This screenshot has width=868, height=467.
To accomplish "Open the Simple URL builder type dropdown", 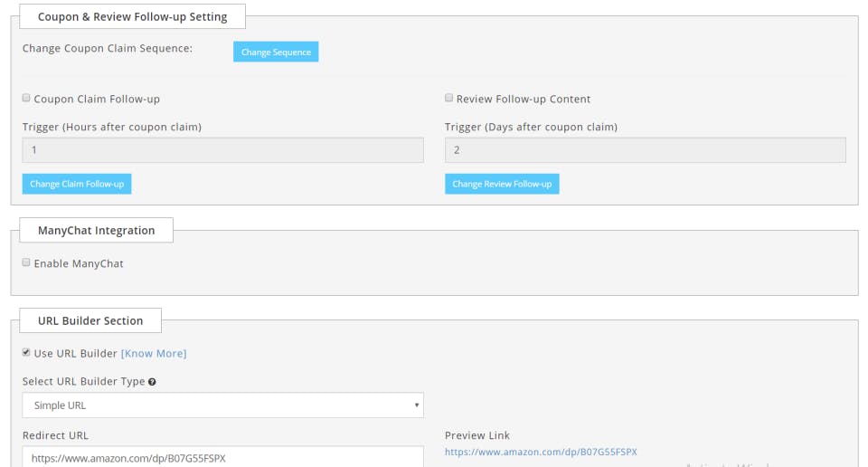I will [x=222, y=405].
